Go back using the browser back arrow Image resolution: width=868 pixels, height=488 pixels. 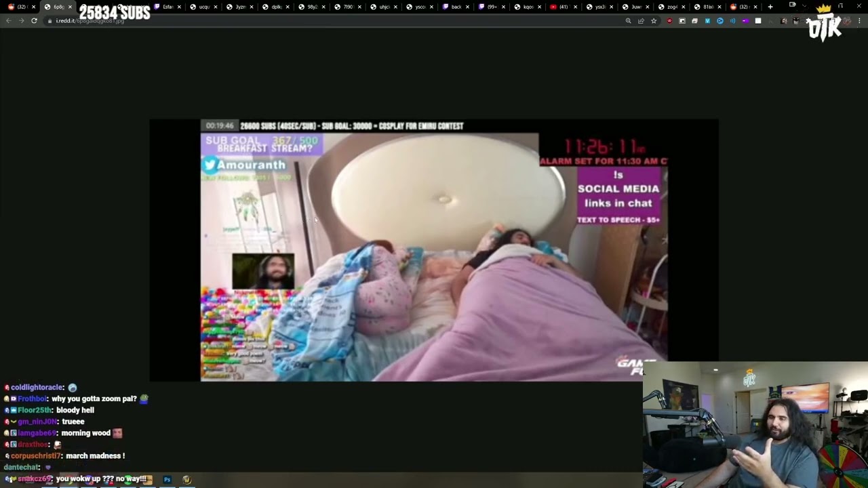[x=8, y=21]
